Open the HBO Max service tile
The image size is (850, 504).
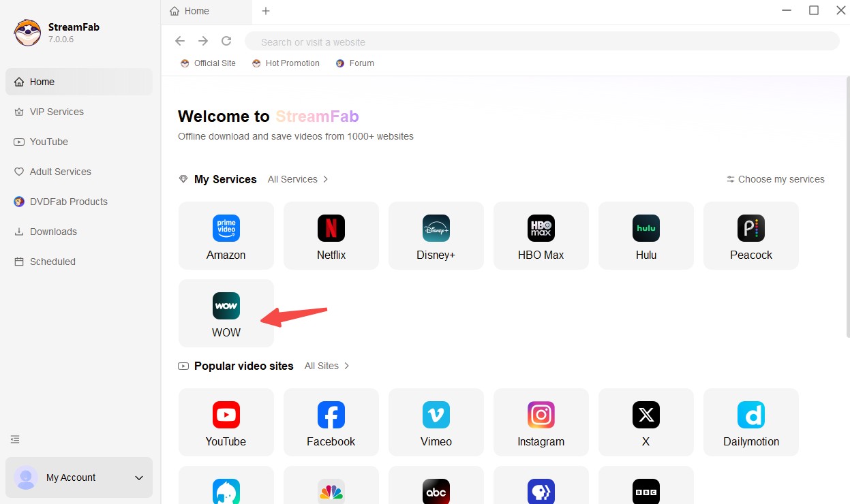(541, 236)
